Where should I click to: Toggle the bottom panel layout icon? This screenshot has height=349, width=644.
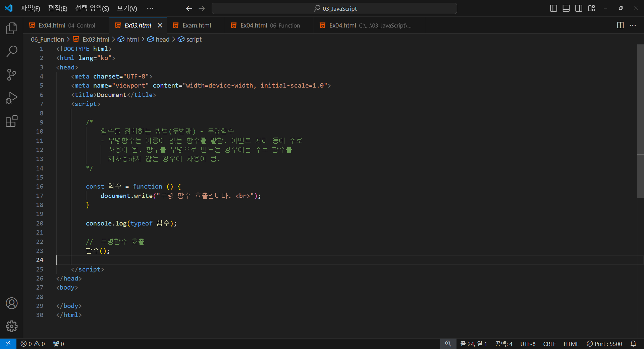coord(566,8)
